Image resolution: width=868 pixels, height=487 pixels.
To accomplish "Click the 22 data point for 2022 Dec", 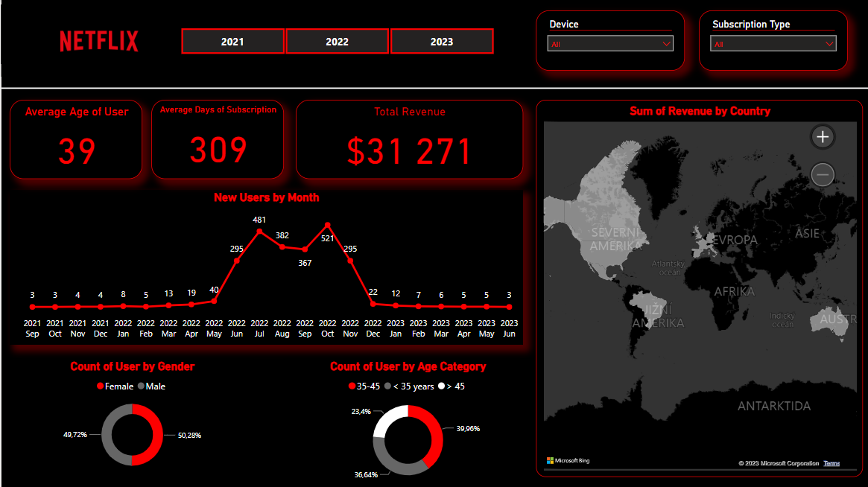I will [373, 304].
